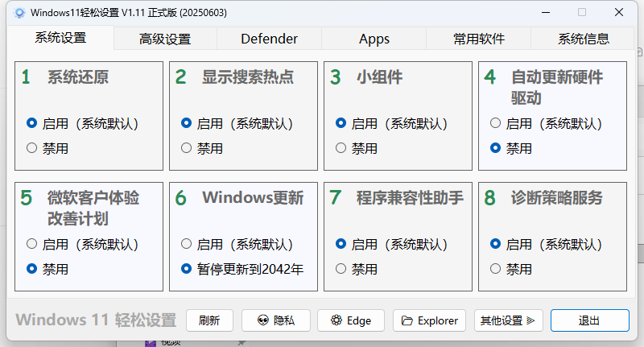
Task: Close the Windows11轻松设置 window
Action: [619, 12]
